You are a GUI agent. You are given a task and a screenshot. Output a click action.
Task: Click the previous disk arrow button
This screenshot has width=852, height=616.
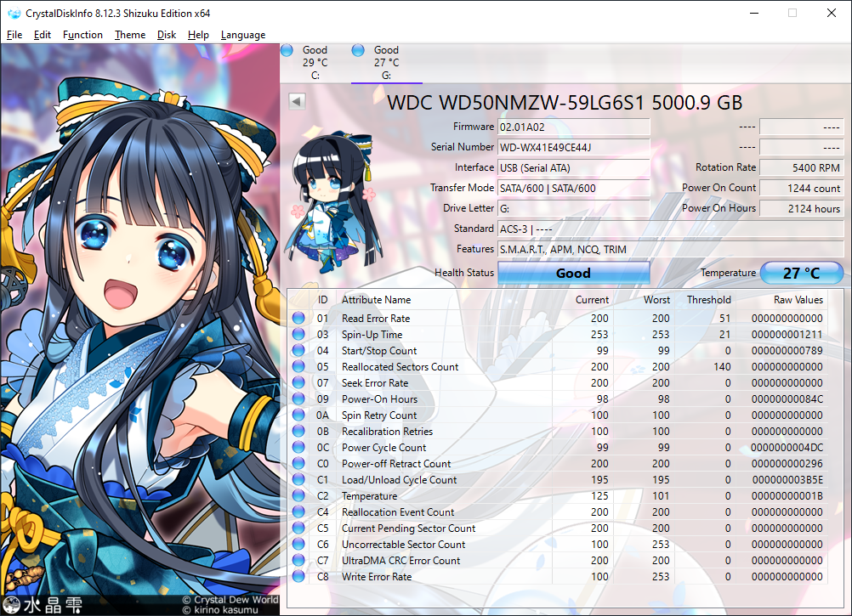[x=297, y=101]
